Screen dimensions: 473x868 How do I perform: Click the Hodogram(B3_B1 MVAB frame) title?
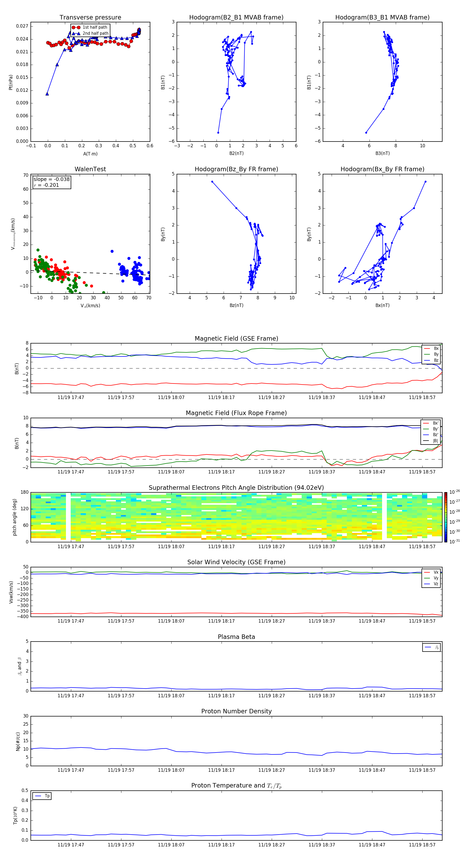point(382,17)
